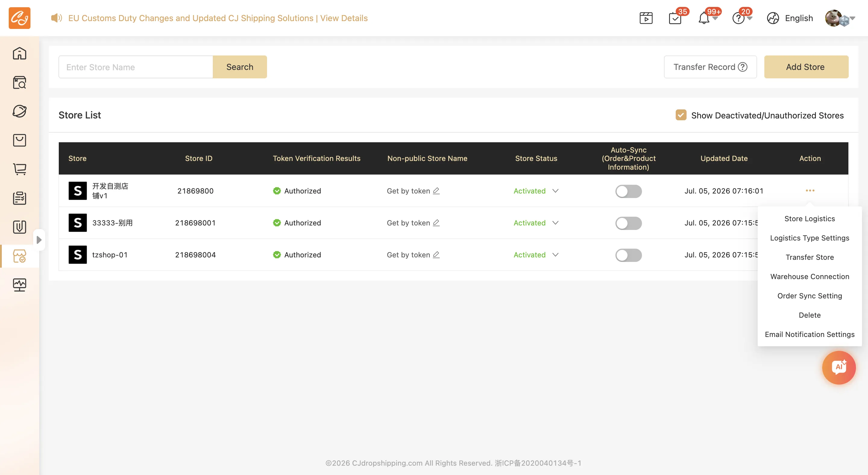The image size is (868, 475).
Task: Expand Store Status dropdown for 开发自测店铺v1
Action: pos(556,191)
